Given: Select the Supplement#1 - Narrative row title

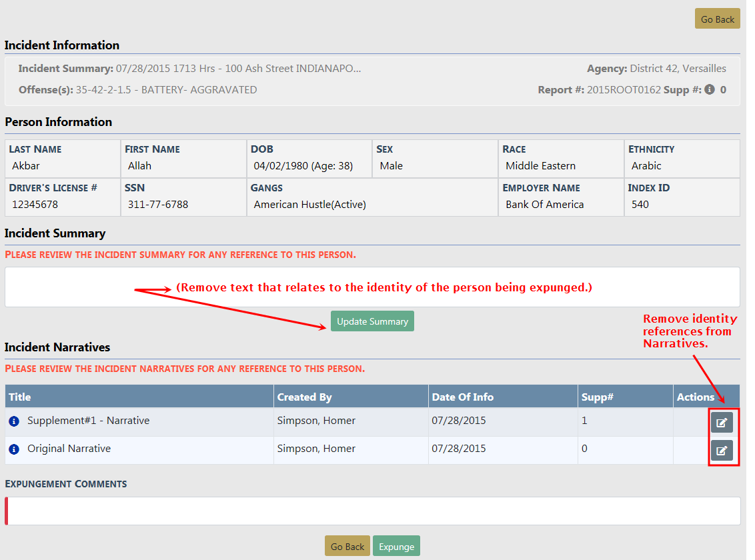Looking at the screenshot, I should point(88,421).
